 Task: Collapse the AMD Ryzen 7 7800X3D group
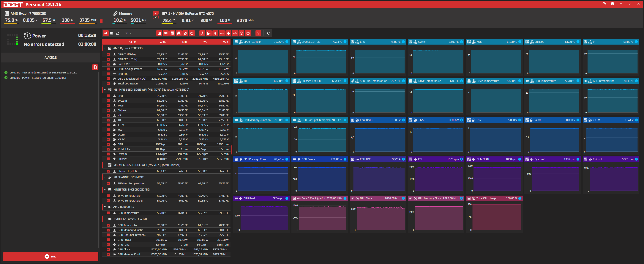pyautogui.click(x=105, y=48)
